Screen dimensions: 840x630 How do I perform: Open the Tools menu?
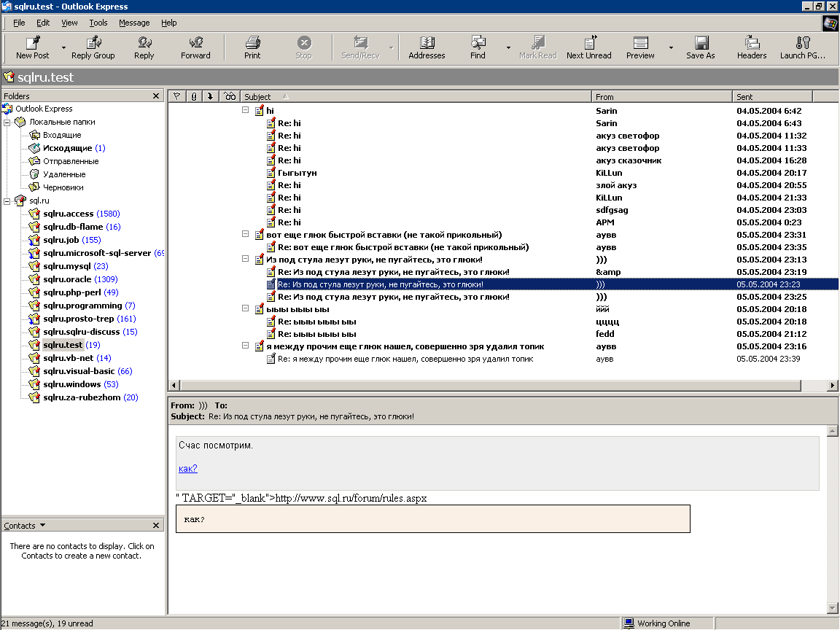(98, 23)
